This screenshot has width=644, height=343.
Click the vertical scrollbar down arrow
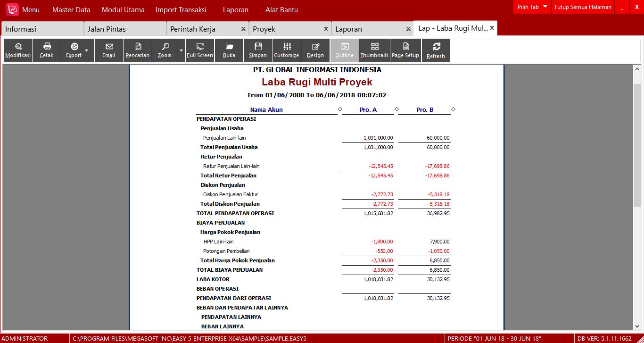click(637, 326)
